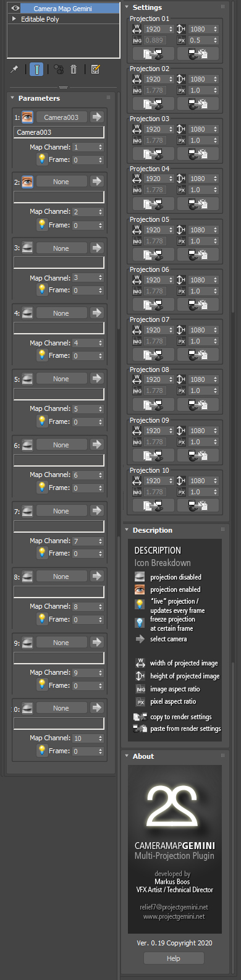
Task: Click select camera arrow for projection 7
Action: 97,510
